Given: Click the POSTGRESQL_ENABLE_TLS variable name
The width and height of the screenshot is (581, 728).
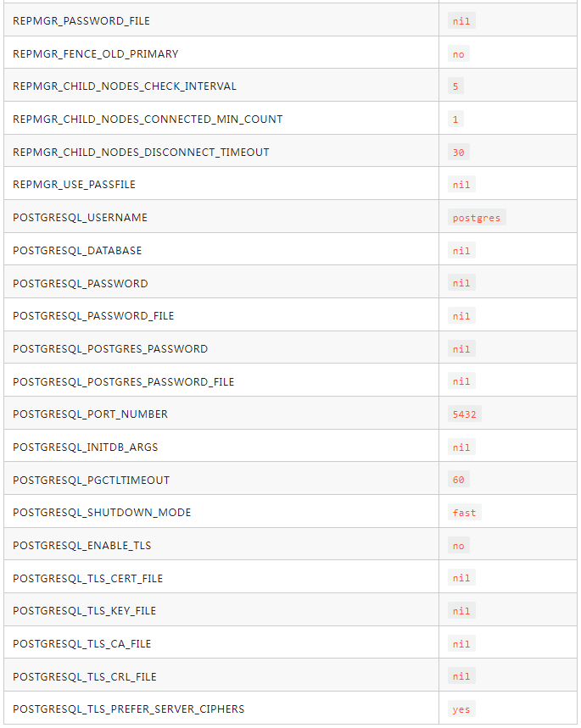Looking at the screenshot, I should 82,546.
